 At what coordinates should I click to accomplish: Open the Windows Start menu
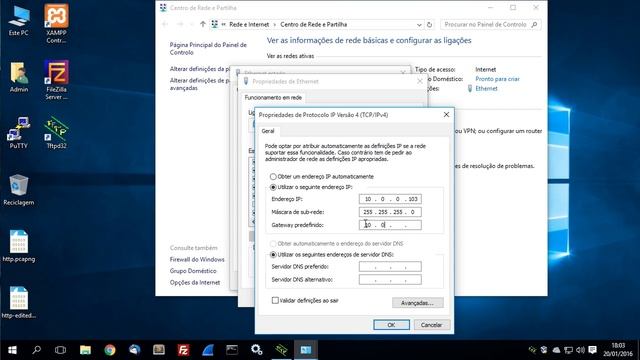pos(12,350)
